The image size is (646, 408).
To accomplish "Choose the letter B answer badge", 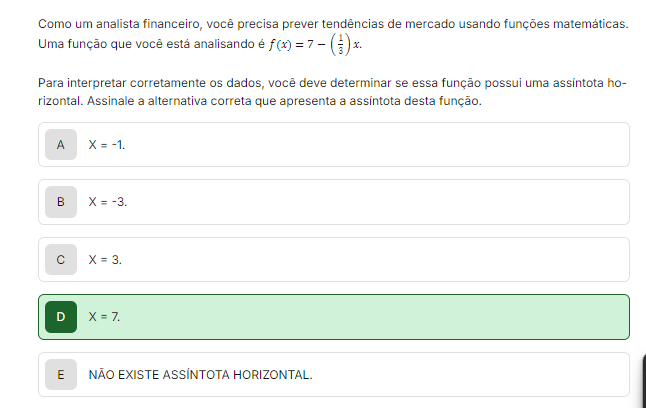I will point(61,202).
